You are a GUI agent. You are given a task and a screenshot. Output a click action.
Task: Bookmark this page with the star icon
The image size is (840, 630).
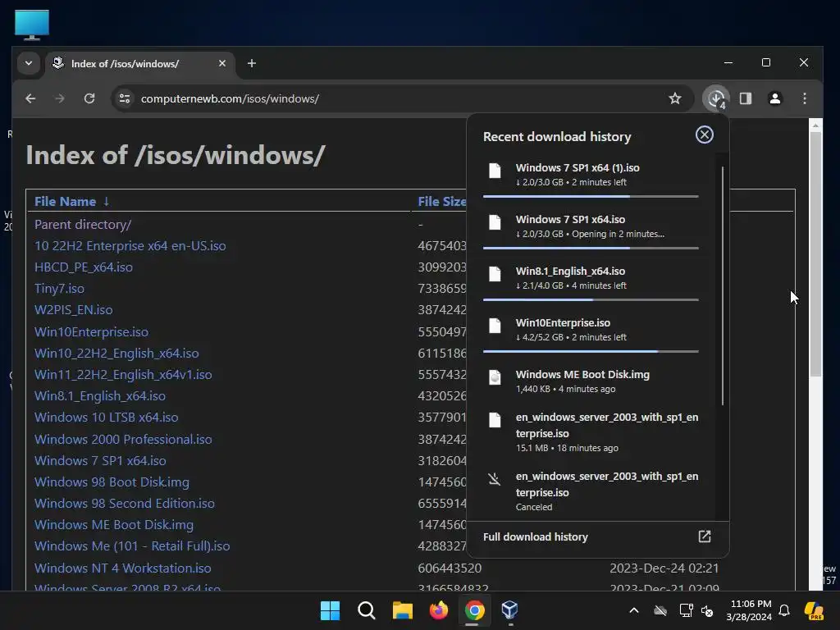pyautogui.click(x=675, y=98)
